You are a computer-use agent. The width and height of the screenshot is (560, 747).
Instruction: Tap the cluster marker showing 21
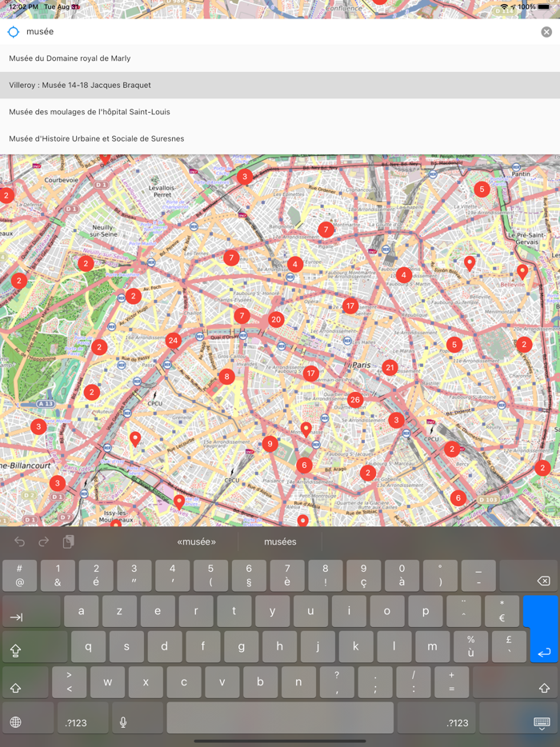(390, 367)
